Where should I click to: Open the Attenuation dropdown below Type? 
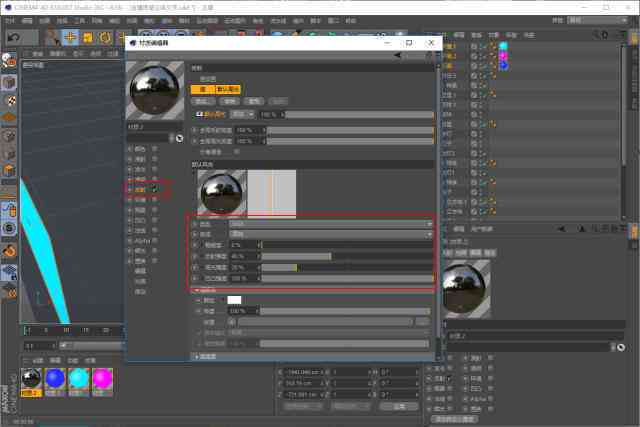click(x=331, y=234)
